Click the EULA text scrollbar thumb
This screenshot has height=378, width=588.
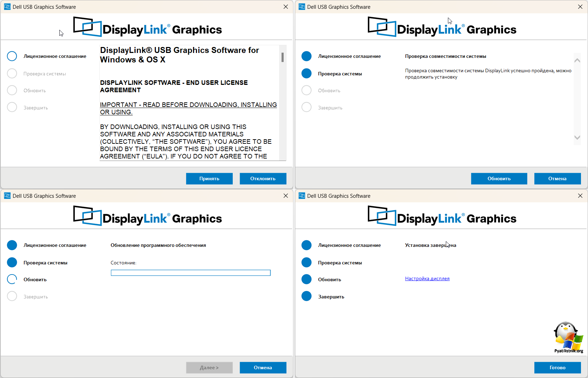[x=283, y=57]
